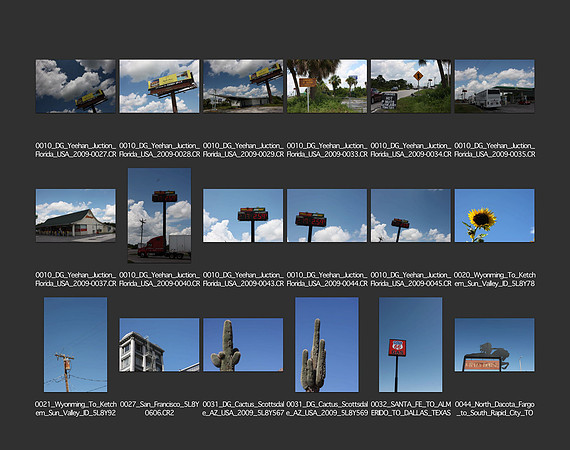
Task: Click filename ending 2009-0037.CR
Action: [x=76, y=279]
